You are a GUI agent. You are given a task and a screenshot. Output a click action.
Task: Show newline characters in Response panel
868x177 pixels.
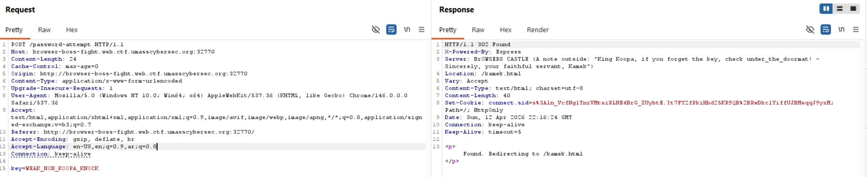tap(841, 29)
